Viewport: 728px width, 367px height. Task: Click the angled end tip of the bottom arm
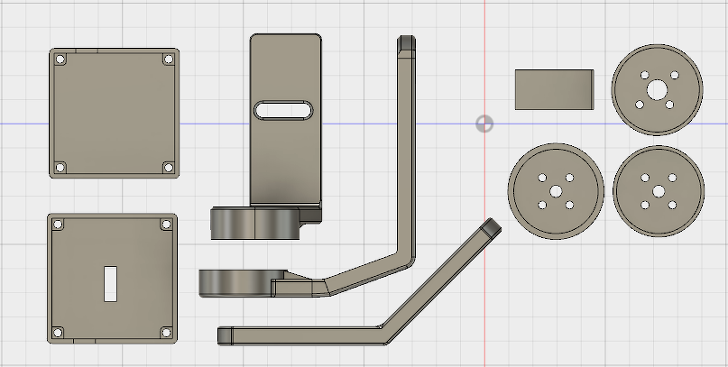[491, 228]
